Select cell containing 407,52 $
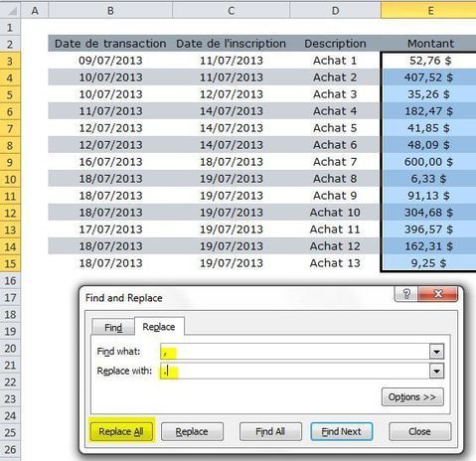The width and height of the screenshot is (476, 461). (x=428, y=77)
